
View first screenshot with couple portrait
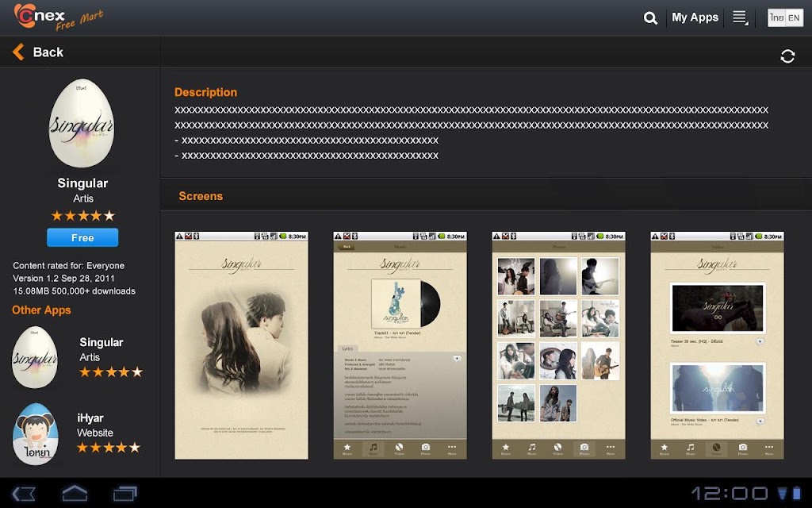pos(241,345)
